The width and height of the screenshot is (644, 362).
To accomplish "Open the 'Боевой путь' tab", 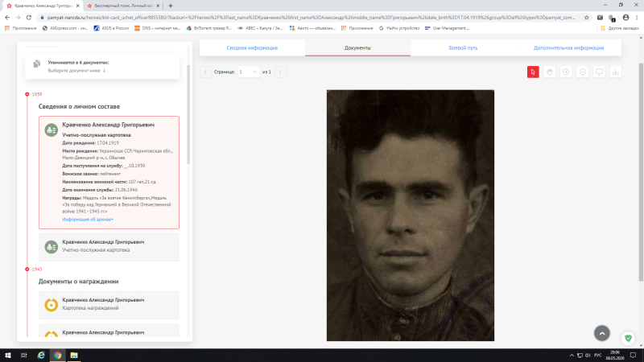I will [x=463, y=48].
